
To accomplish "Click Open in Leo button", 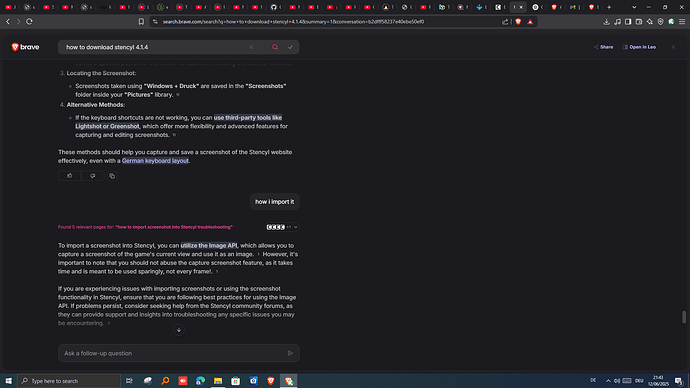I will 639,47.
